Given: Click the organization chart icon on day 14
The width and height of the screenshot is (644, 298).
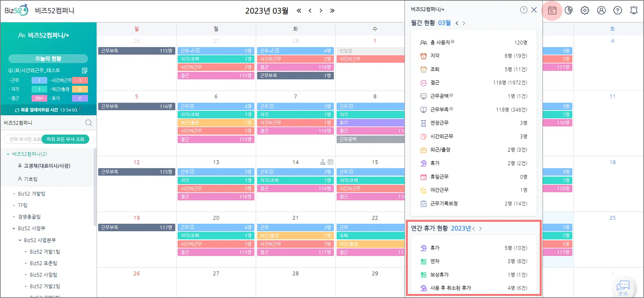Looking at the screenshot, I should 323,162.
